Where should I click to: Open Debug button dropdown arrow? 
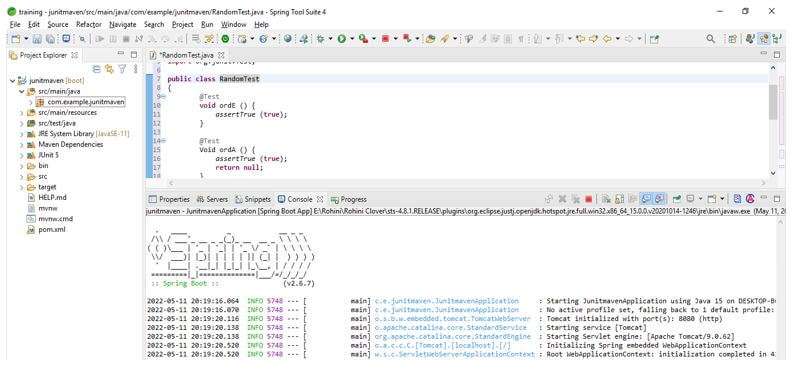coord(330,39)
